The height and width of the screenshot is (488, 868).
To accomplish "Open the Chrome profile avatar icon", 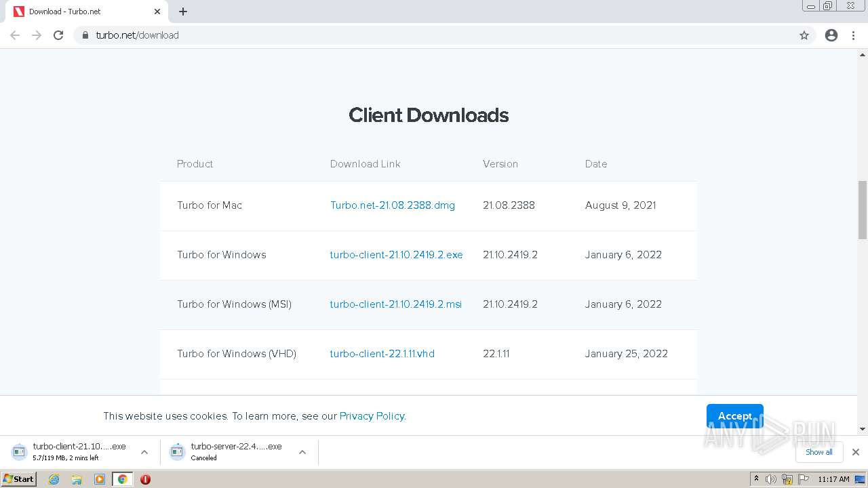I will click(x=831, y=35).
